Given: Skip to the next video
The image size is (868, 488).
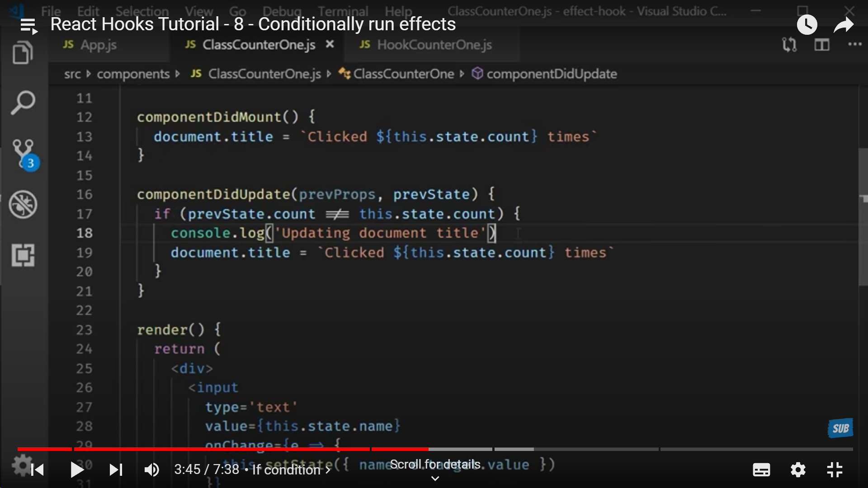Looking at the screenshot, I should 116,470.
